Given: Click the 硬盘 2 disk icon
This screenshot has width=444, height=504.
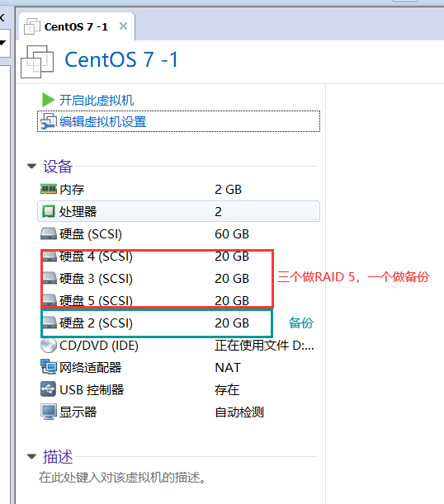Looking at the screenshot, I should click(50, 323).
